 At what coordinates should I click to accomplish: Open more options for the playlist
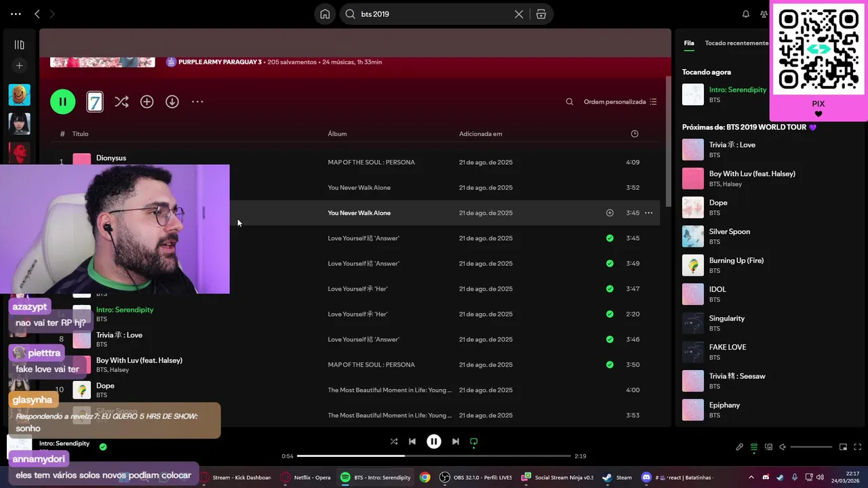coord(197,102)
